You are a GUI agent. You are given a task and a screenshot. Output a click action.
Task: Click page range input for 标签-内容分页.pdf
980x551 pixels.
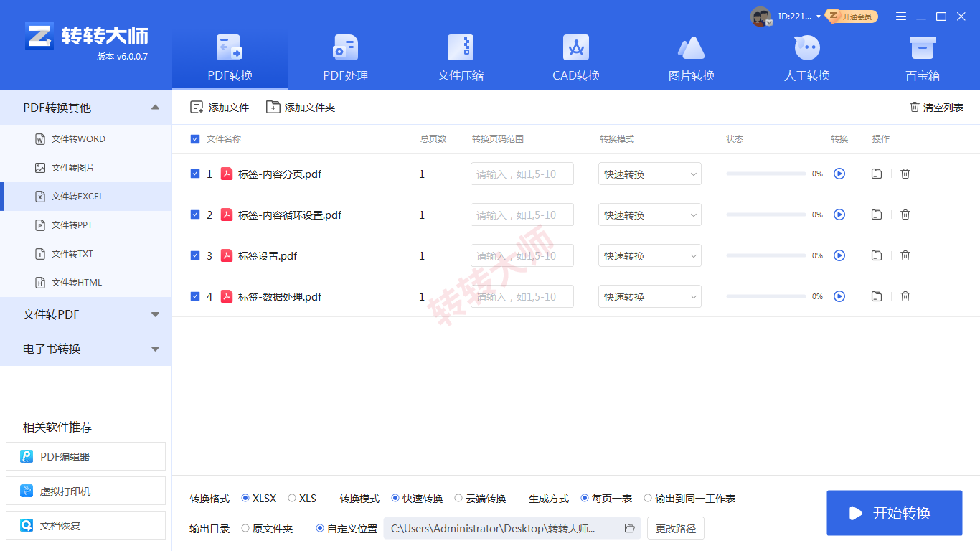click(x=522, y=174)
